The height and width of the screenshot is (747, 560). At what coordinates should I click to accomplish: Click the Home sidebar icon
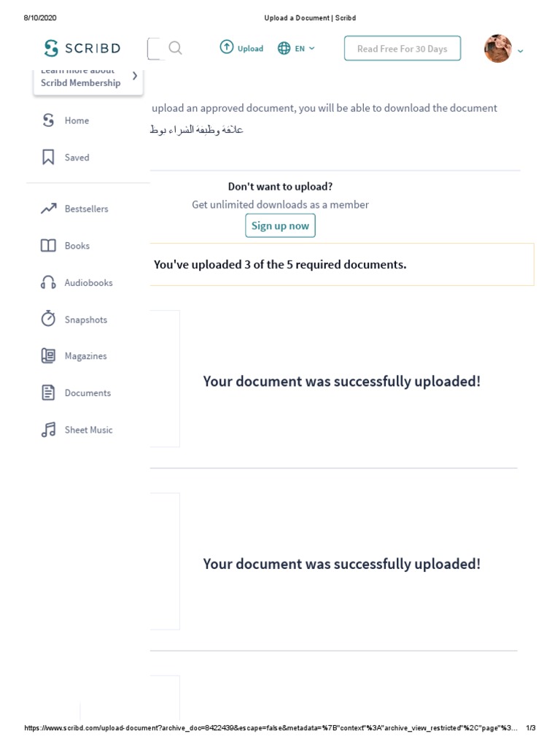tap(48, 120)
